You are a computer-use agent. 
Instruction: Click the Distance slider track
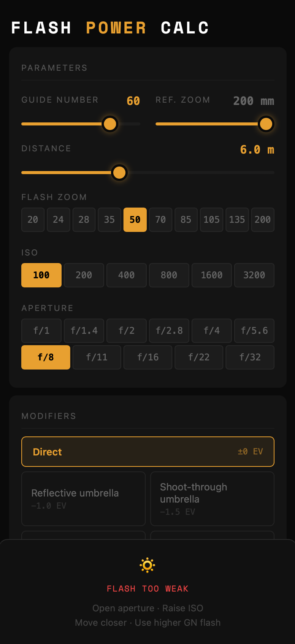click(x=198, y=173)
